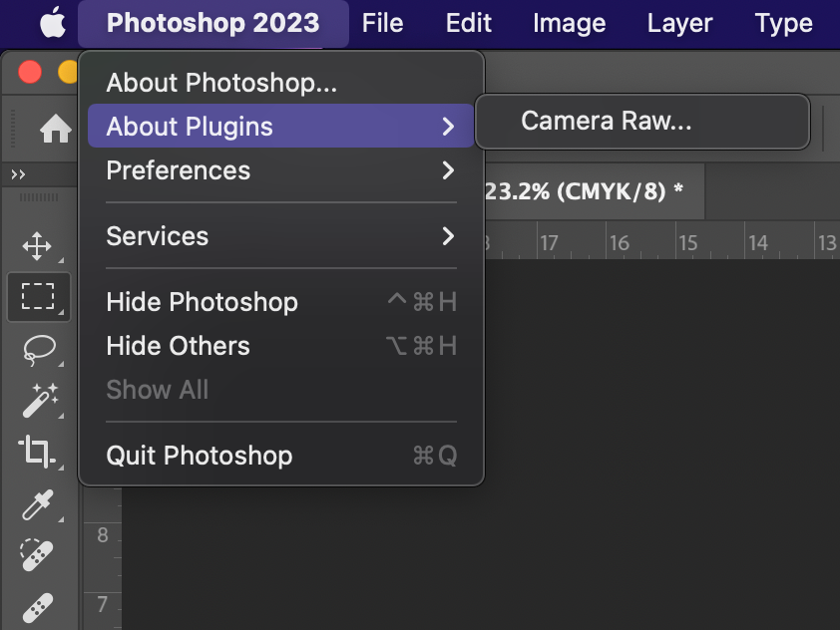Open the Image menu
The width and height of the screenshot is (840, 630).
coord(569,22)
